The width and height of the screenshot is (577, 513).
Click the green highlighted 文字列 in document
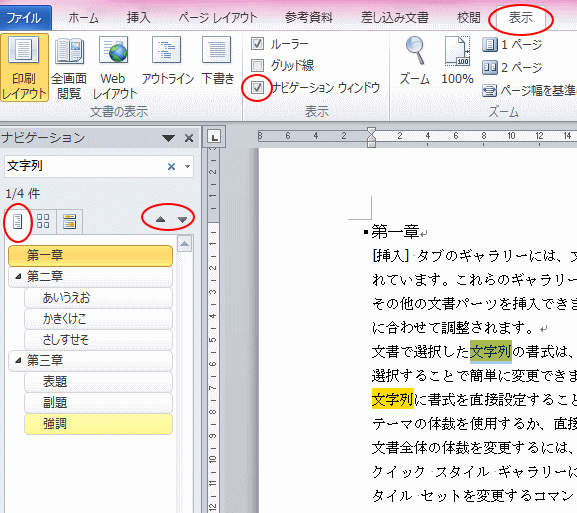[x=491, y=352]
